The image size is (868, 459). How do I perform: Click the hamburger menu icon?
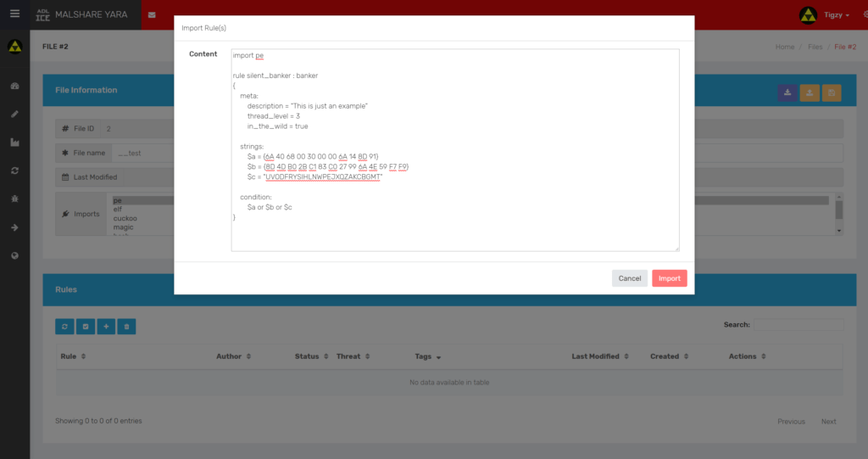tap(14, 14)
